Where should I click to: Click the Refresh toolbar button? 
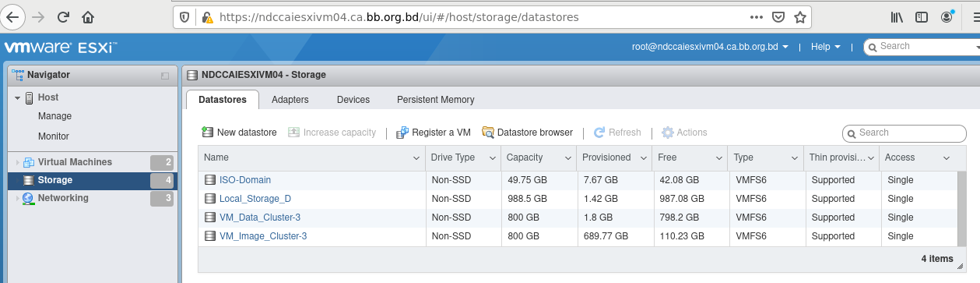point(617,133)
